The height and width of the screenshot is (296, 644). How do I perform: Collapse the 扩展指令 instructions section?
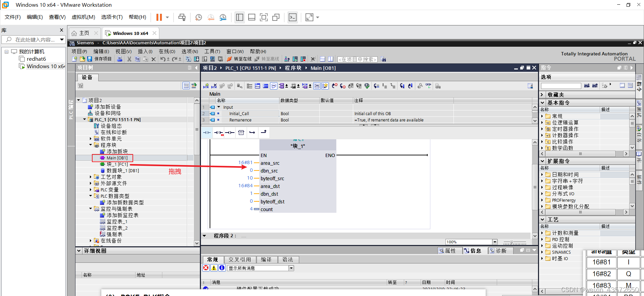542,161
